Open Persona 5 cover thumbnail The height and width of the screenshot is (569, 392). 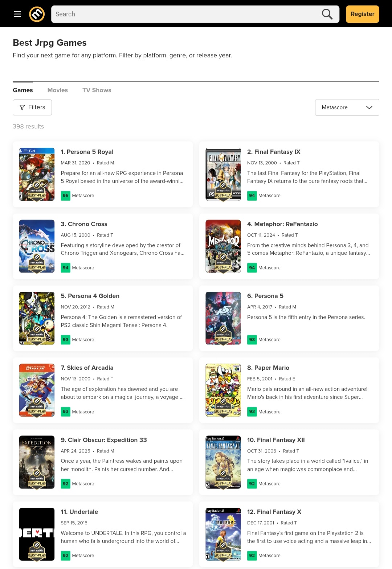point(223,318)
